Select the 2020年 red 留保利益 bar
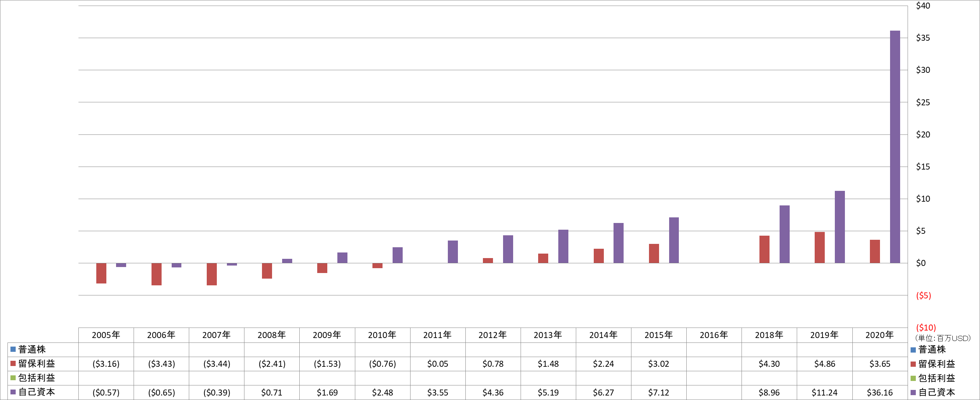Screen dimensions: 980x400 [x=875, y=252]
